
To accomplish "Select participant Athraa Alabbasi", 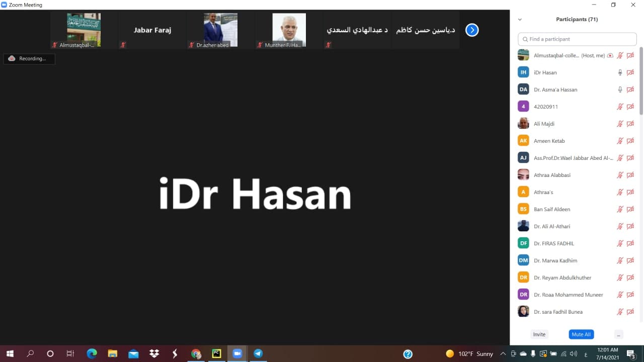I will point(577,175).
